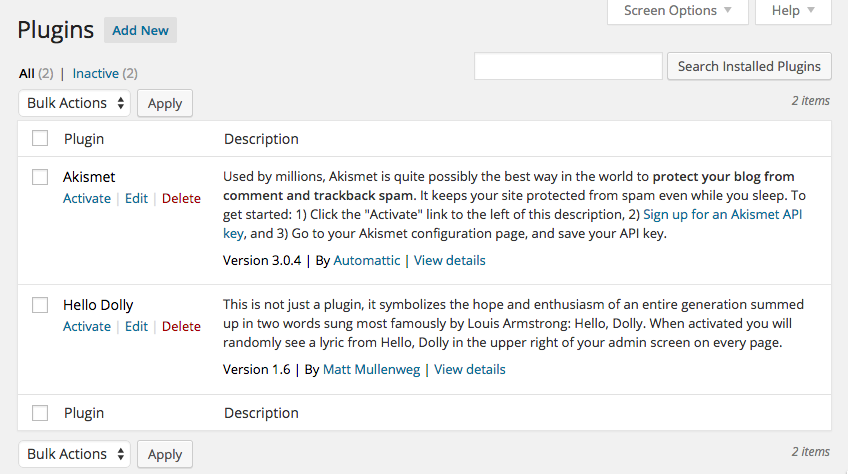Edit the Akismet plugin
This screenshot has height=474, width=848.
point(136,199)
